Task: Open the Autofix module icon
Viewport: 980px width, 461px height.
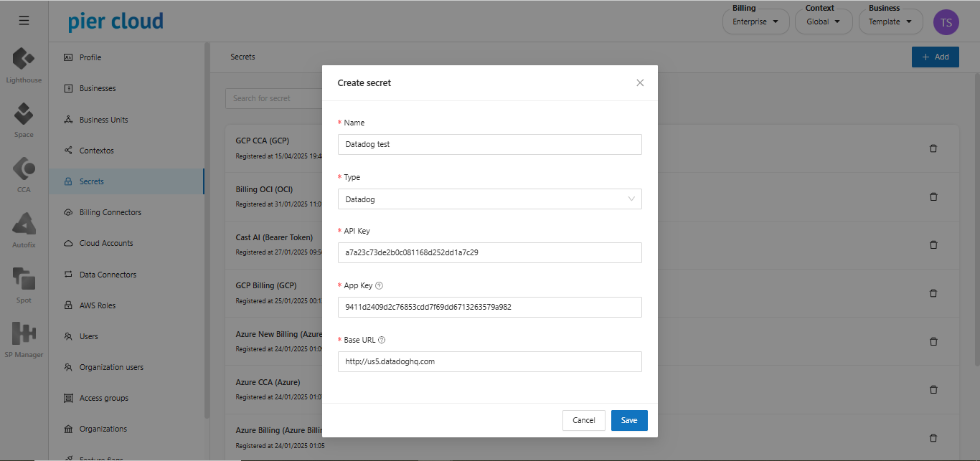Action: (24, 224)
